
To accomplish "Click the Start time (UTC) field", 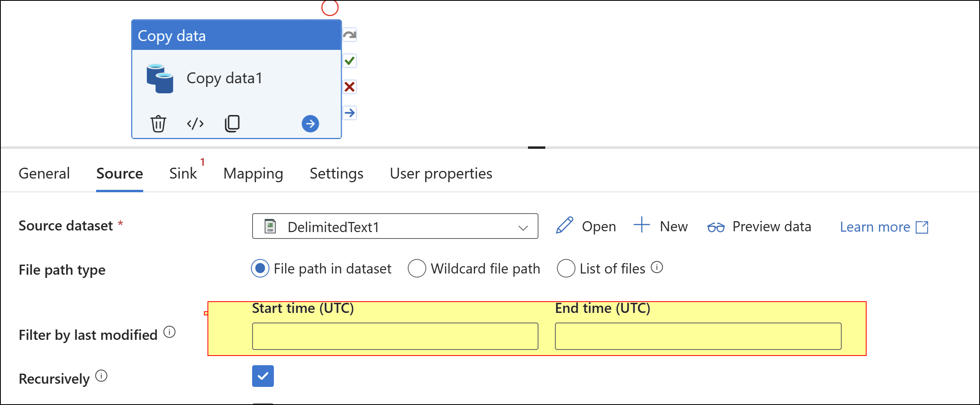I will 395,336.
